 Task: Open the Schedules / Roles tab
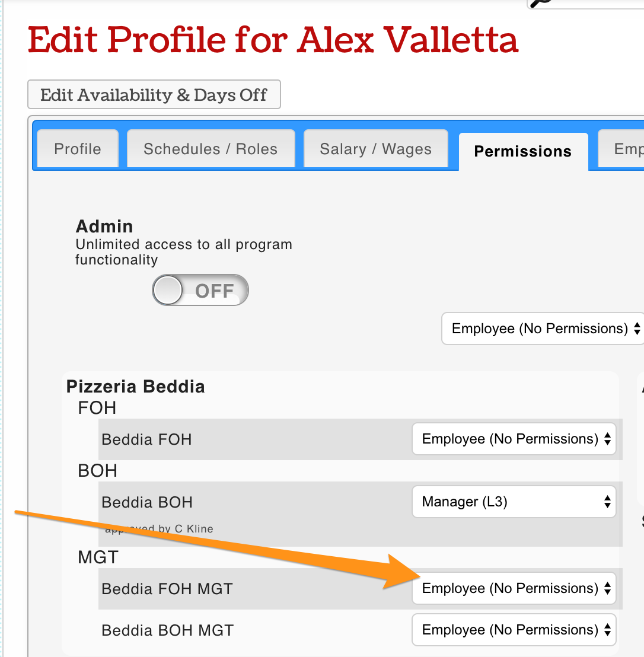(x=211, y=149)
